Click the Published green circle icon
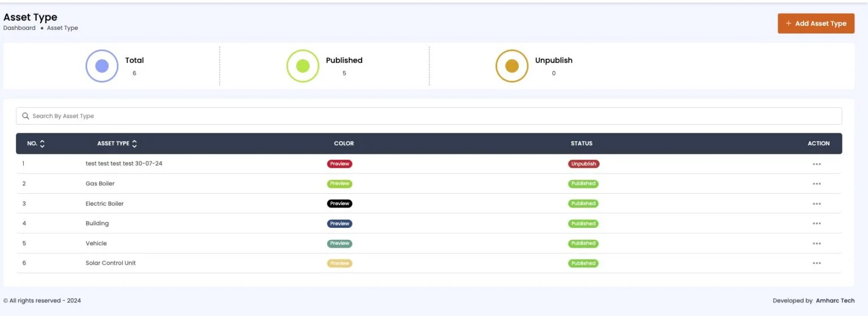The image size is (868, 316). tap(303, 66)
